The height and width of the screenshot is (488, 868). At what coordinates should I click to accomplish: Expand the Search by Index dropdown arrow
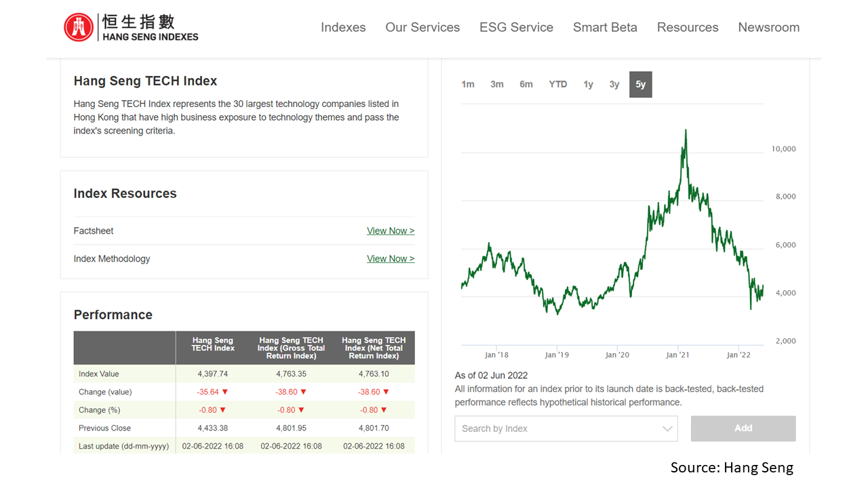(668, 429)
